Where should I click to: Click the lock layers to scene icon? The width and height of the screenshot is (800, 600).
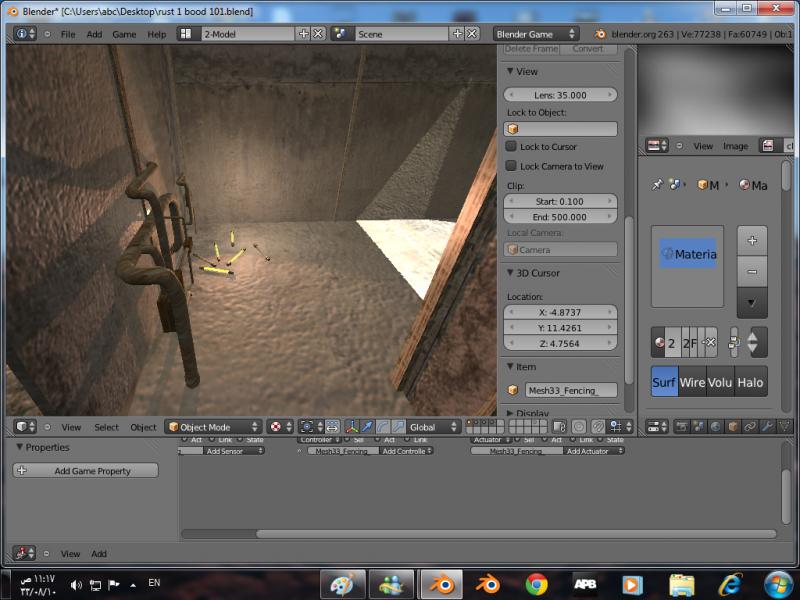[559, 427]
